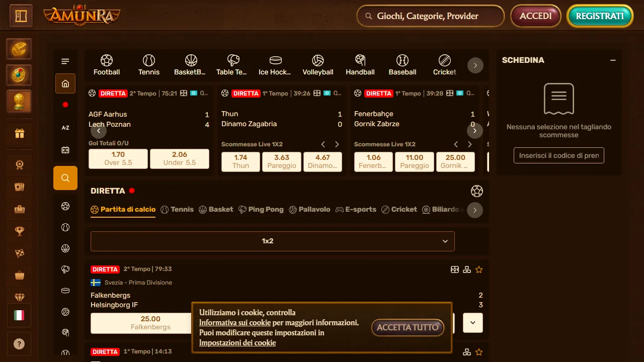Screen dimensions: 644x362
Task: Focus the Giochi, Categorie, Provider search field
Action: tap(431, 16)
